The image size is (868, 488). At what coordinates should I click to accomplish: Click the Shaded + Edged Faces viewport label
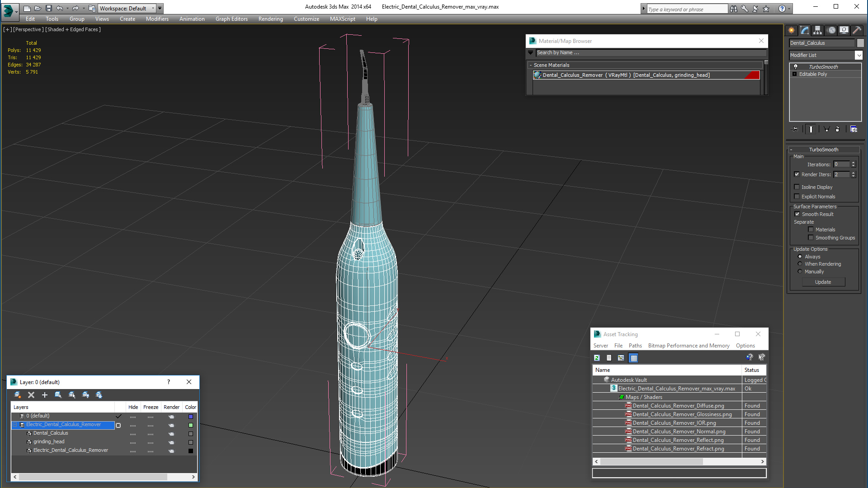(x=73, y=29)
